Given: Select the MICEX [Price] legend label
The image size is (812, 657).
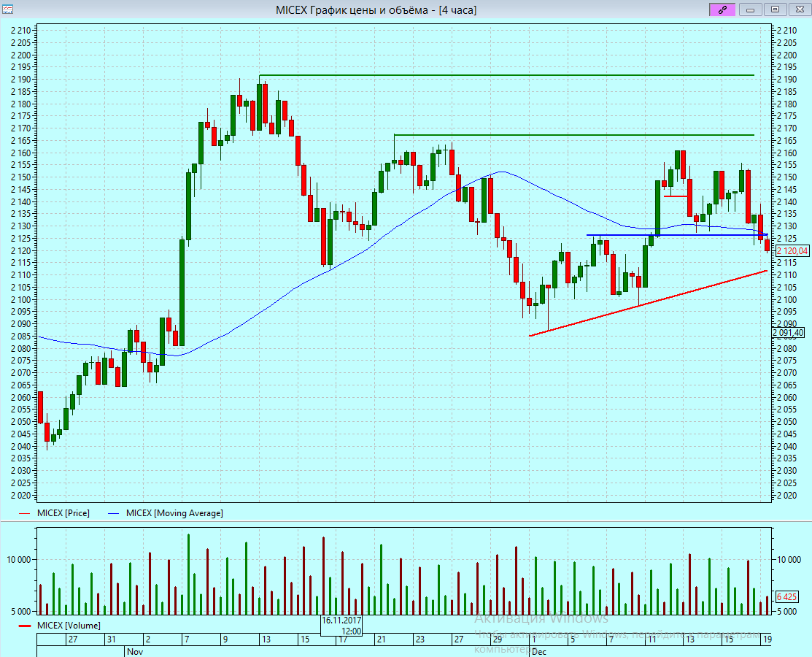Looking at the screenshot, I should point(63,513).
